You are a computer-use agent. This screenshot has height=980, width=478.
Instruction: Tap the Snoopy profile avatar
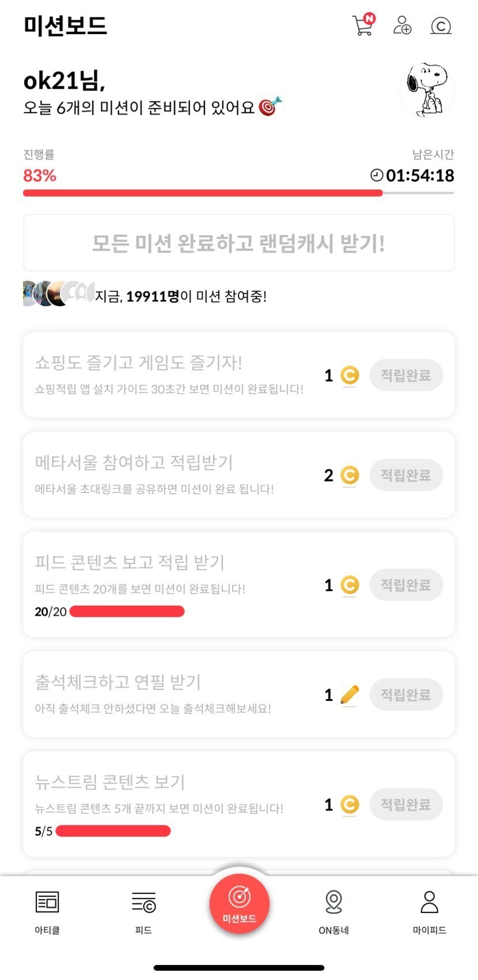[427, 90]
